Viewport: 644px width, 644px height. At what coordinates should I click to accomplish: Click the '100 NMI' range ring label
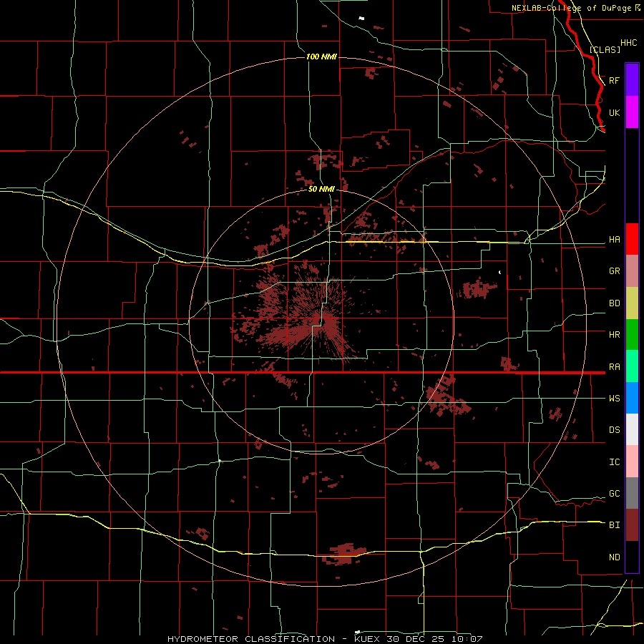pyautogui.click(x=321, y=57)
